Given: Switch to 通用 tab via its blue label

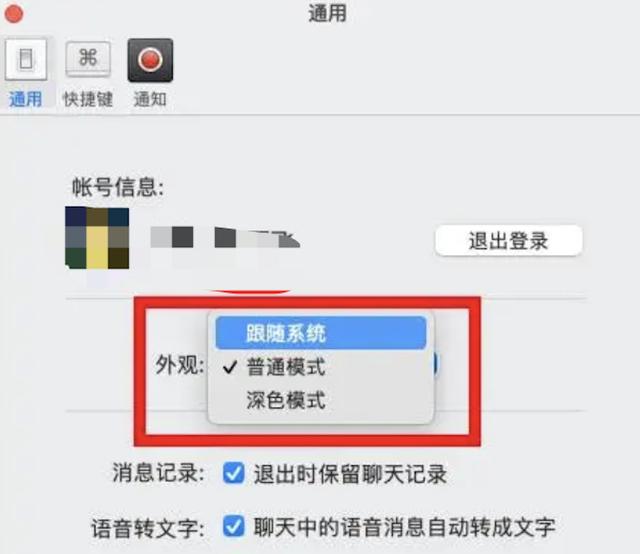Looking at the screenshot, I should coord(26,99).
